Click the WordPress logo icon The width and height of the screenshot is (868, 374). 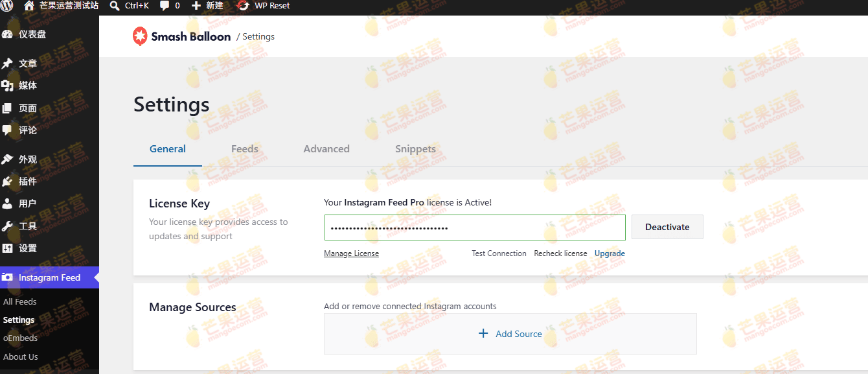point(7,6)
